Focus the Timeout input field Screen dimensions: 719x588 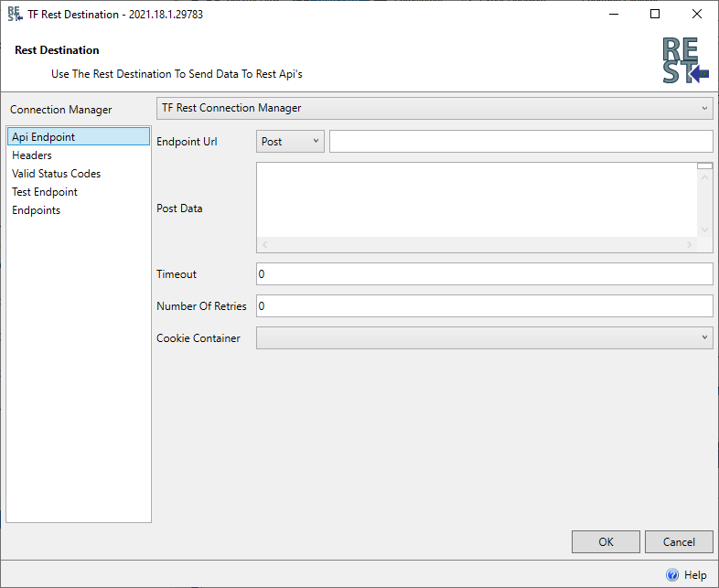coord(485,274)
